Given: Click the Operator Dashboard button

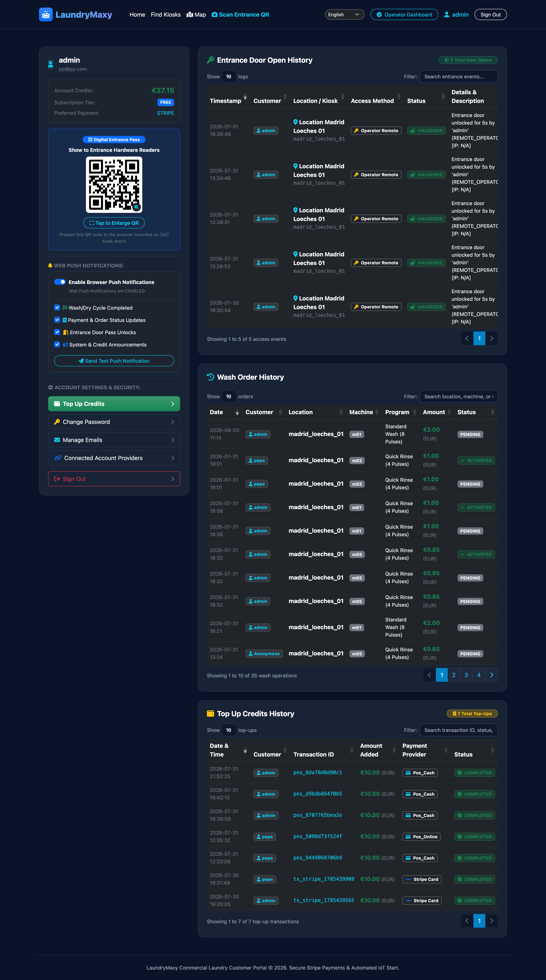Looking at the screenshot, I should (404, 14).
